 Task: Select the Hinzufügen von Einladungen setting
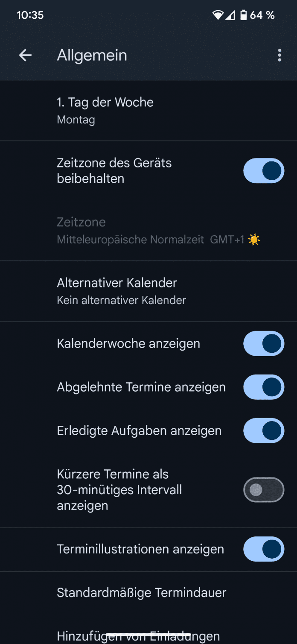(x=129, y=635)
